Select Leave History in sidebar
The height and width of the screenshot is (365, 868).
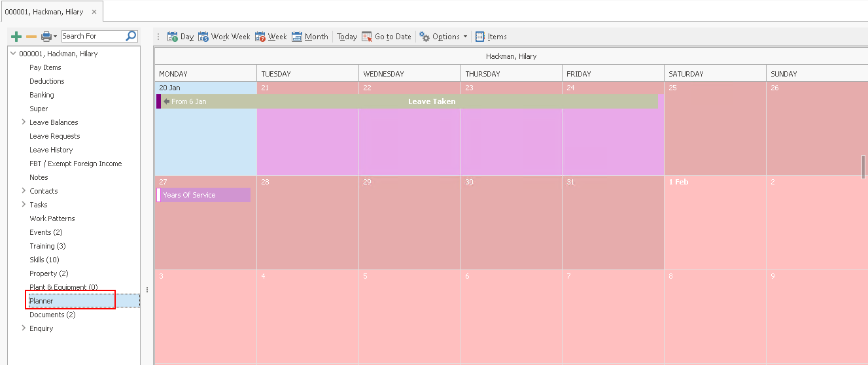click(x=51, y=150)
